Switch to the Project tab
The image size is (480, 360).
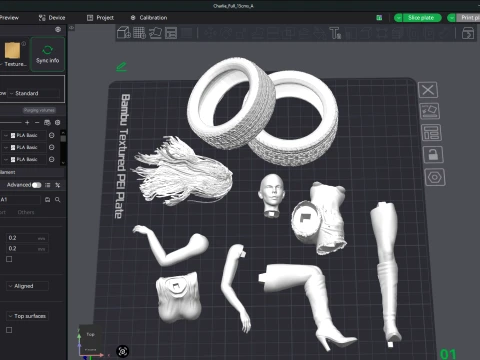(100, 18)
